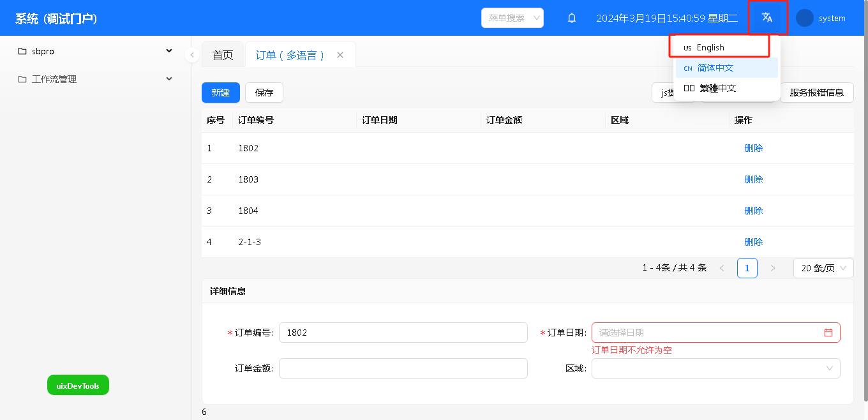Select 繁體中文 language option
This screenshot has width=868, height=420.
(x=717, y=88)
